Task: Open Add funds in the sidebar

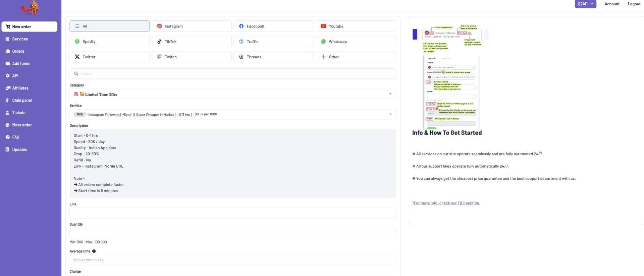Action: click(x=21, y=63)
